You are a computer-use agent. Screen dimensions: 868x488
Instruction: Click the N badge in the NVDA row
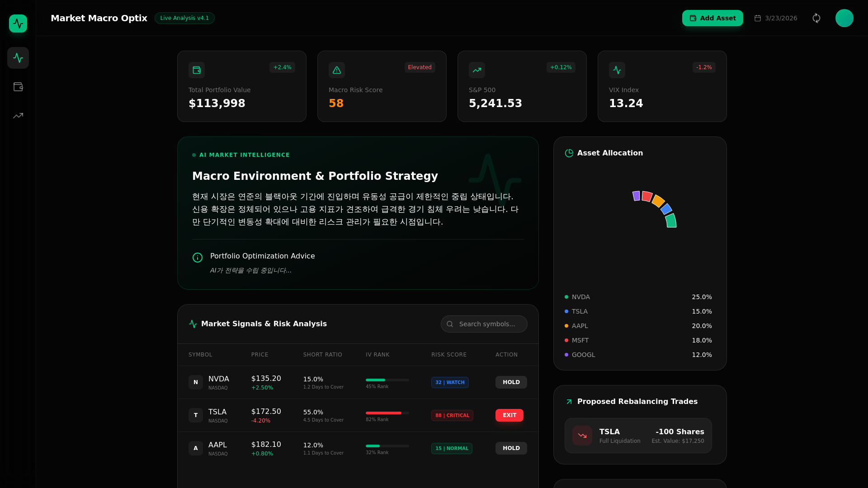pos(196,382)
